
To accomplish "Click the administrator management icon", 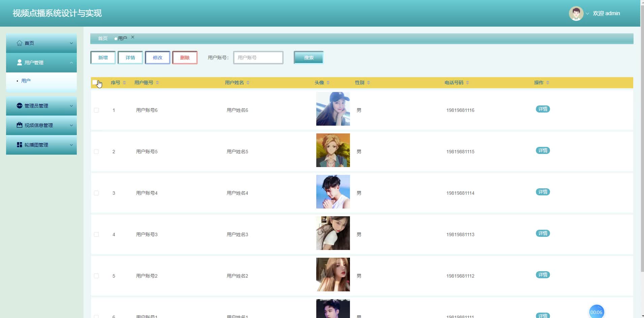I will [x=20, y=106].
